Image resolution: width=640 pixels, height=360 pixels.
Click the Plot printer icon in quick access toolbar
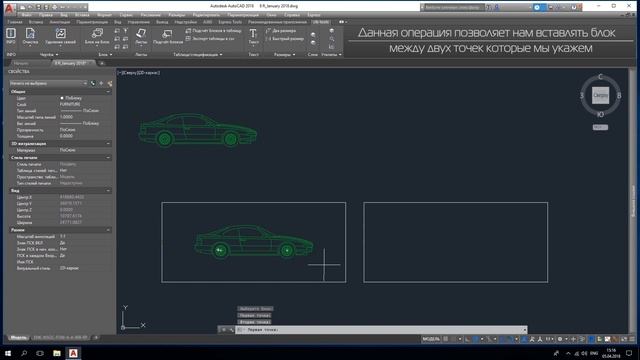pyautogui.click(x=54, y=7)
